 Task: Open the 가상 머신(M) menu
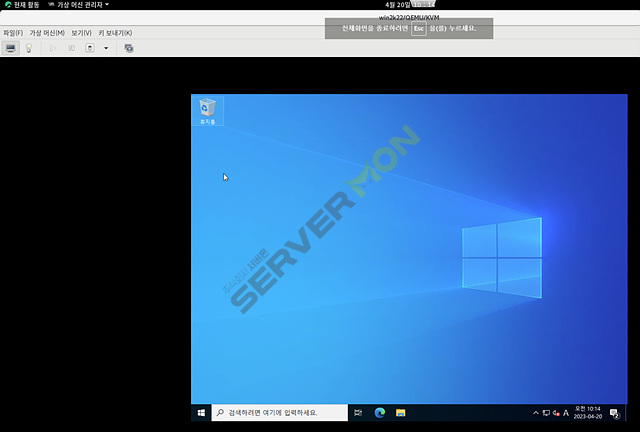click(x=47, y=33)
